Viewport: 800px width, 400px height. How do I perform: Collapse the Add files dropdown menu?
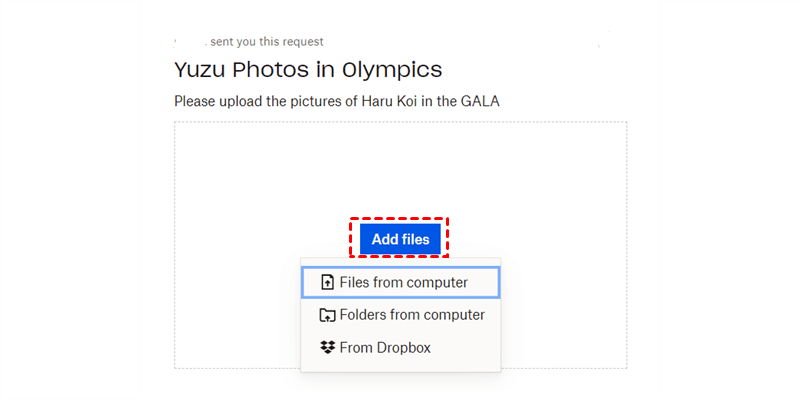(x=400, y=239)
